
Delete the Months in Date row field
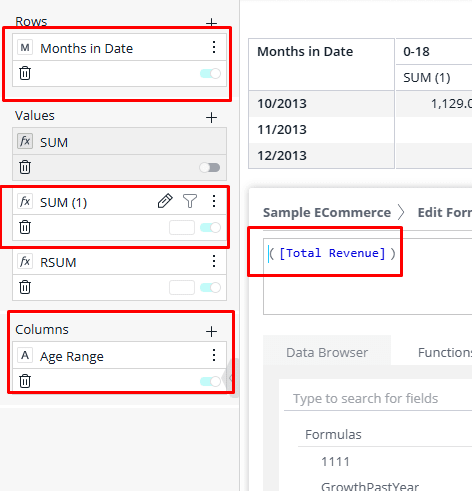point(25,73)
